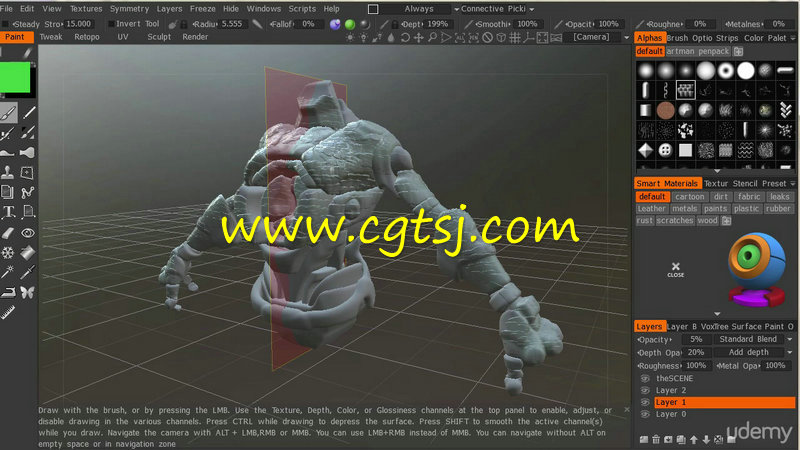Open the Always dropdown
Image resolution: width=800 pixels, height=450 pixels.
click(420, 9)
